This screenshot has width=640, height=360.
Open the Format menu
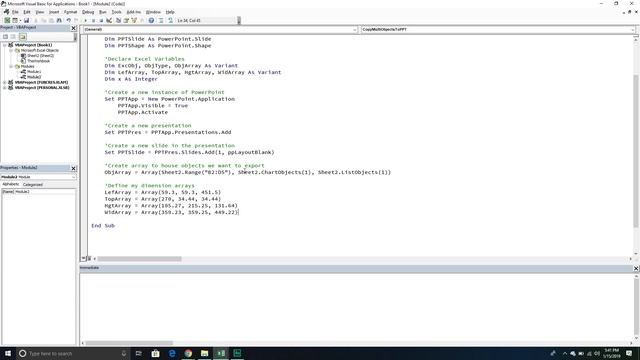click(x=70, y=12)
